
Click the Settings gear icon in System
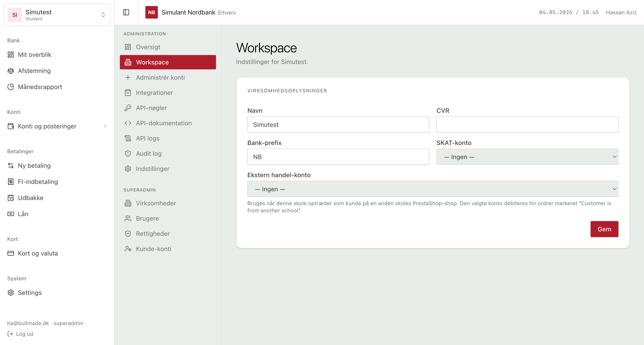(x=11, y=293)
